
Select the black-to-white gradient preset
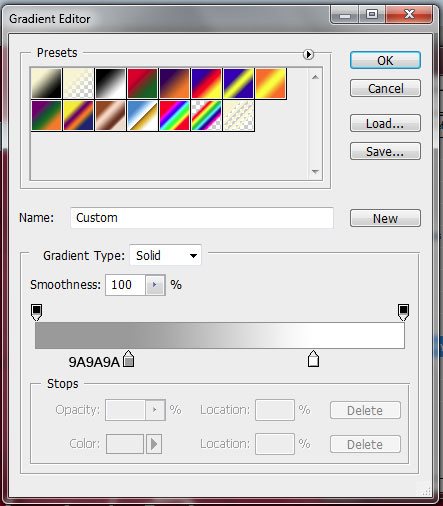click(x=110, y=83)
